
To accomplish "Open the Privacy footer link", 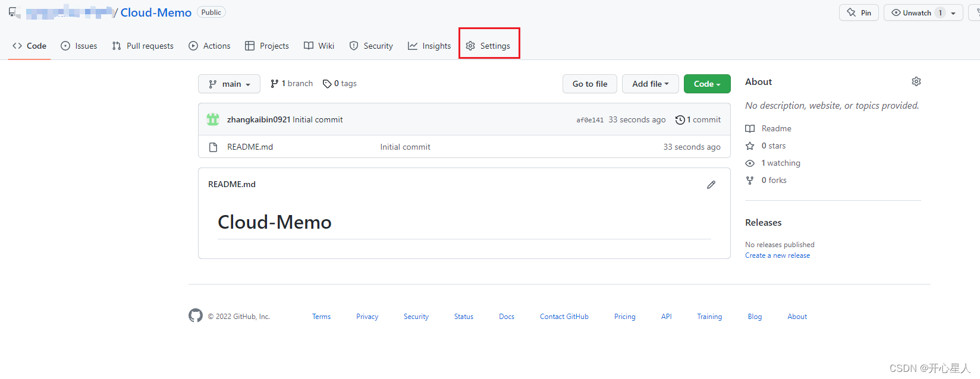I will click(367, 317).
